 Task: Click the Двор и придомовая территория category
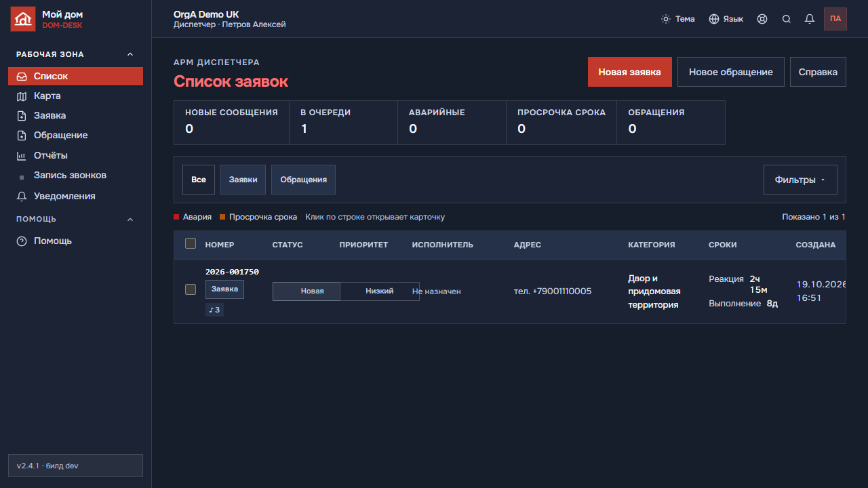(654, 291)
